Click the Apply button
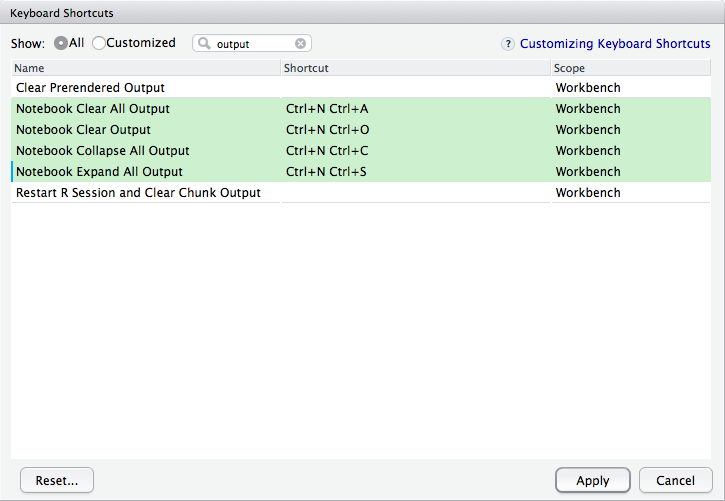 pyautogui.click(x=593, y=480)
